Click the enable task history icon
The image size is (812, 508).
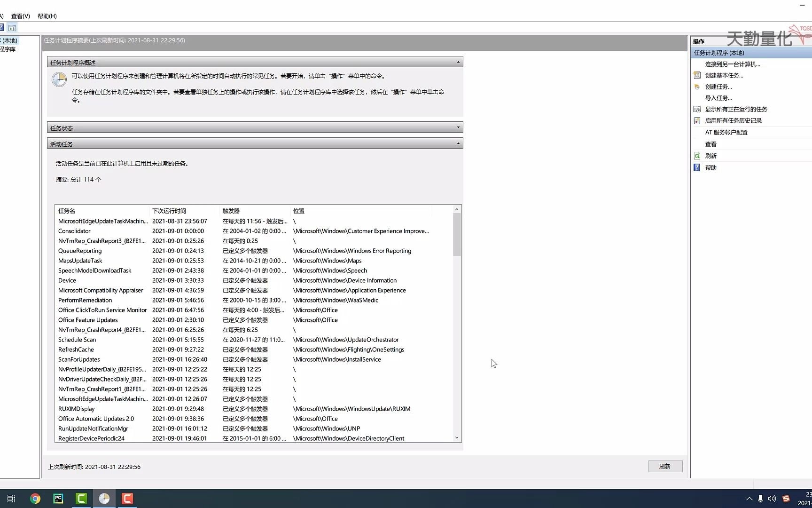pyautogui.click(x=697, y=120)
